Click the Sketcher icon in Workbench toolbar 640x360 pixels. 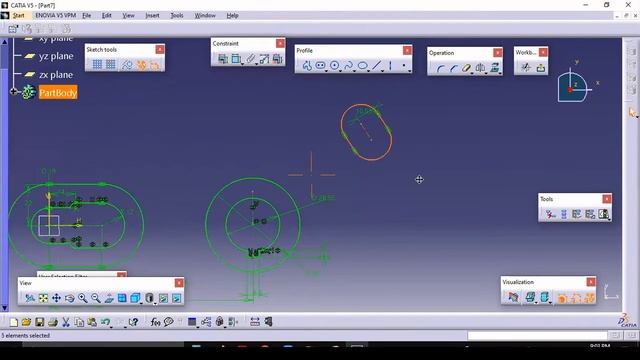point(526,67)
